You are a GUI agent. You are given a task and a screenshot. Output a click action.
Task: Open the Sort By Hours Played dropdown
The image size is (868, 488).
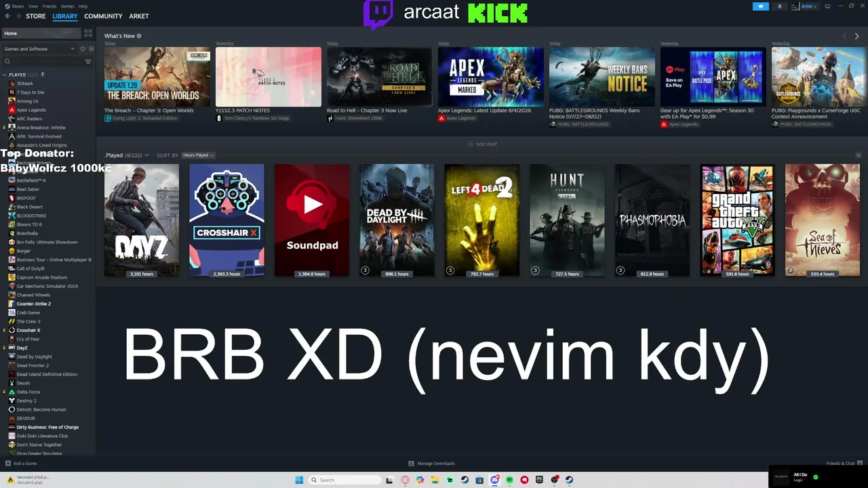(198, 155)
